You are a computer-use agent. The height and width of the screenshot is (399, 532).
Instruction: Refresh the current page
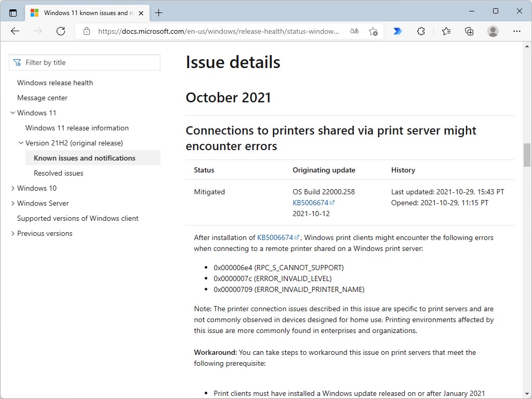click(61, 31)
